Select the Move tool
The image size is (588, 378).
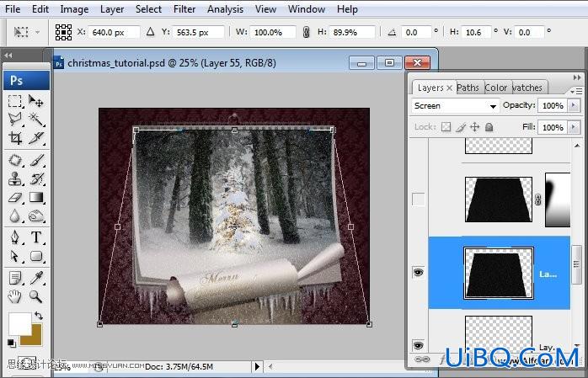click(36, 101)
